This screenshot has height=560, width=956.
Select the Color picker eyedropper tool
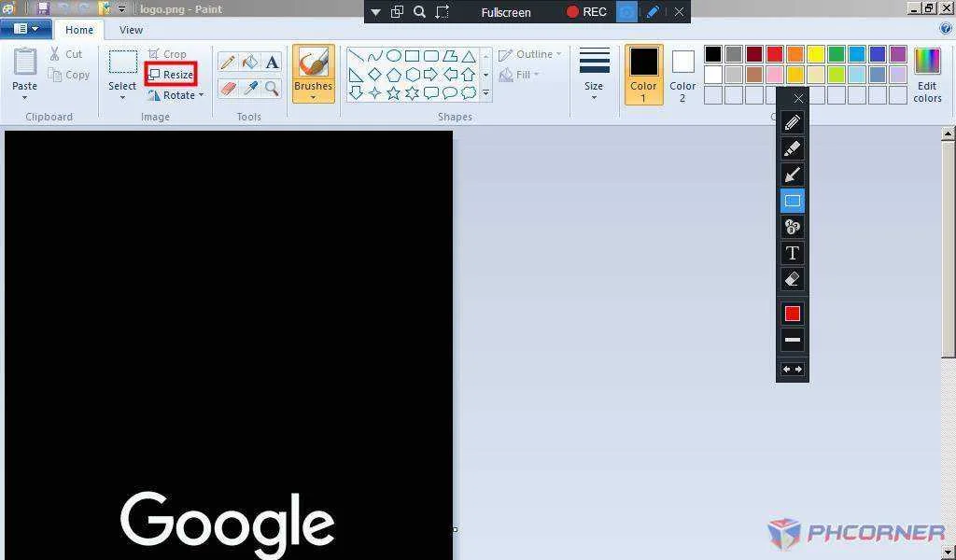(250, 89)
